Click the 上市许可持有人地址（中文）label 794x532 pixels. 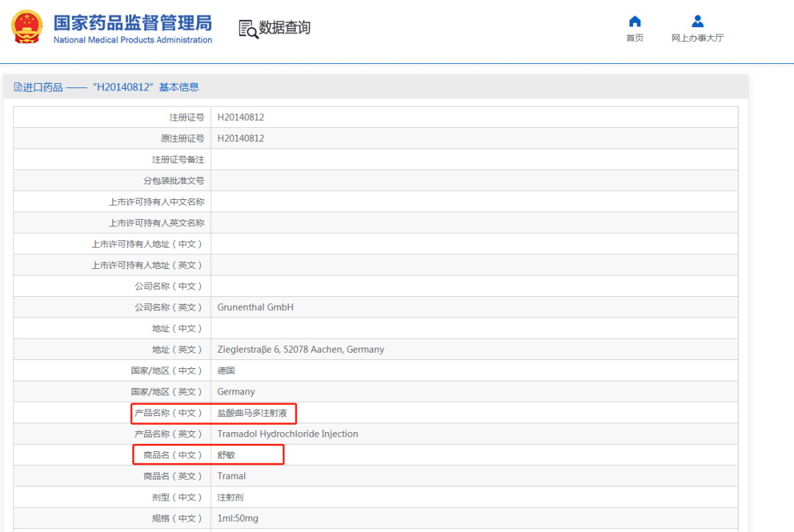coord(147,245)
